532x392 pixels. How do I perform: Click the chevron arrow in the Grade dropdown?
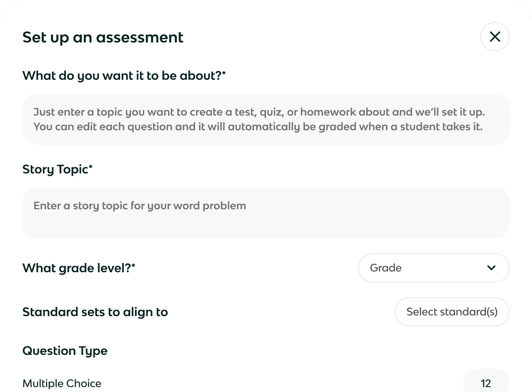pyautogui.click(x=491, y=268)
